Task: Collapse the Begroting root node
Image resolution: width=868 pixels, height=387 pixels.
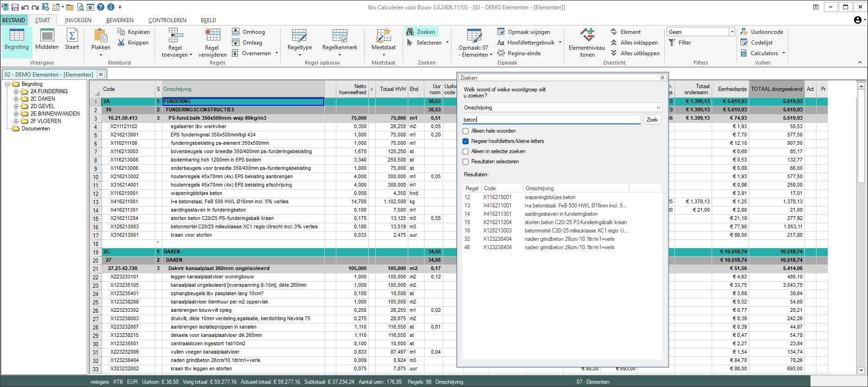Action: (x=7, y=84)
